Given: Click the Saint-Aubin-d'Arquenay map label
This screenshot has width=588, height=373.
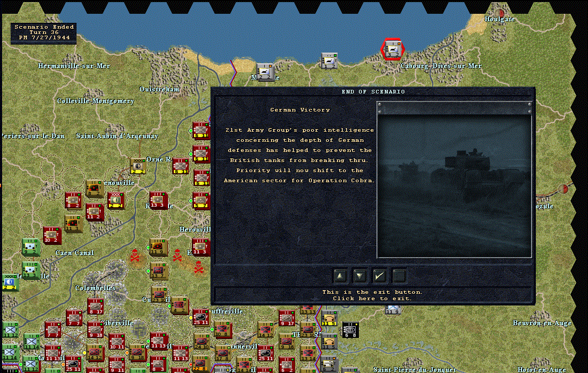Looking at the screenshot, I should coord(117,135).
